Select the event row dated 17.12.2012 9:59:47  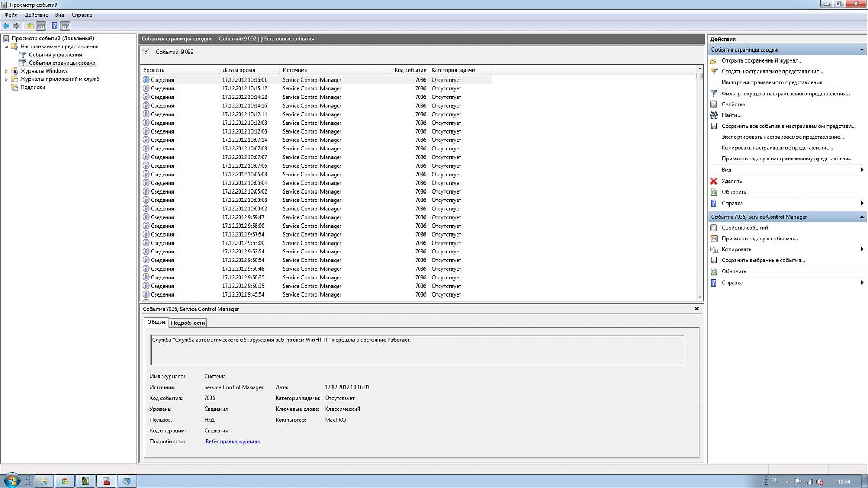click(316, 217)
